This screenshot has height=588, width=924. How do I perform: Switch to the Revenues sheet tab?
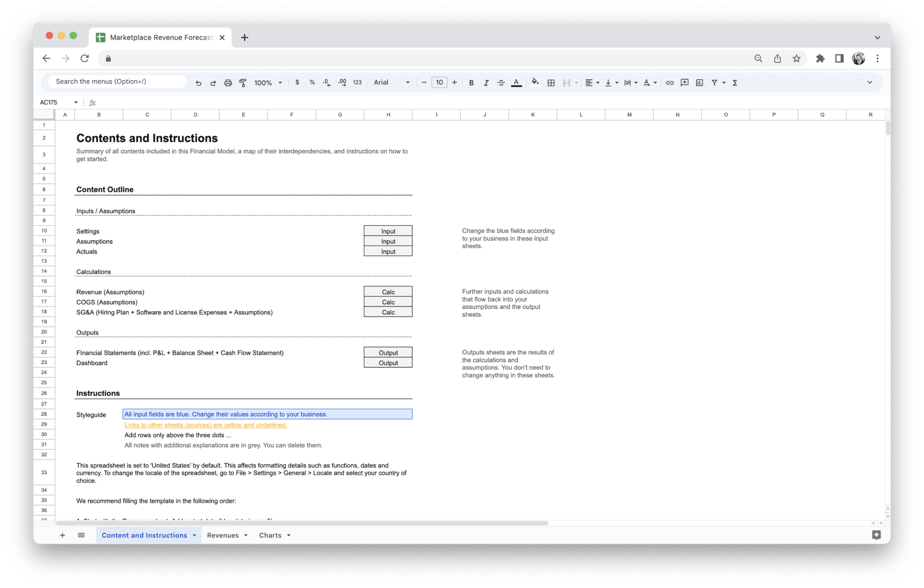(223, 535)
